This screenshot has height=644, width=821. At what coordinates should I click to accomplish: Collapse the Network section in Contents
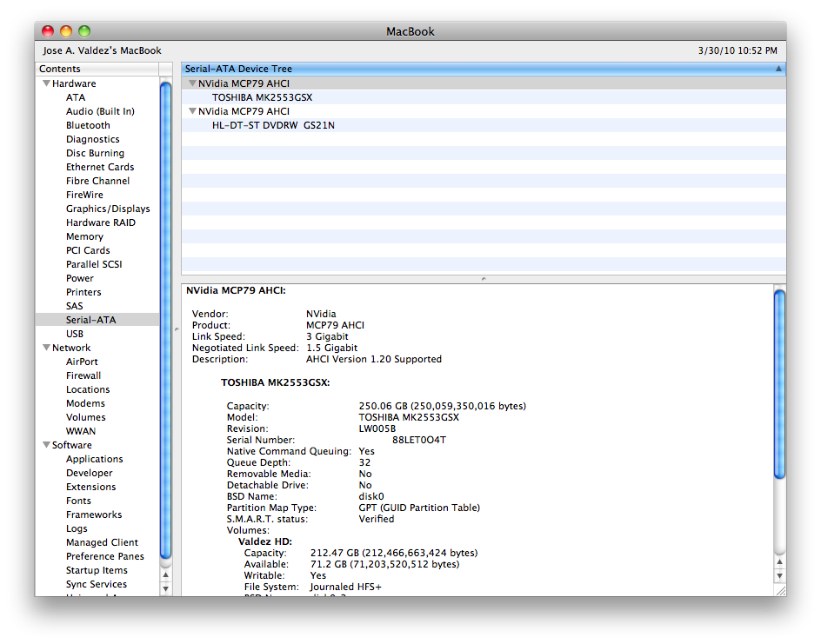46,348
